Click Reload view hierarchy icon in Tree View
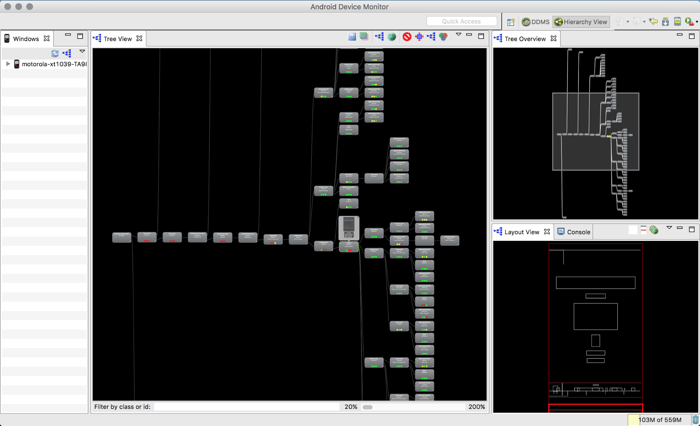The width and height of the screenshot is (700, 426). pyautogui.click(x=379, y=37)
